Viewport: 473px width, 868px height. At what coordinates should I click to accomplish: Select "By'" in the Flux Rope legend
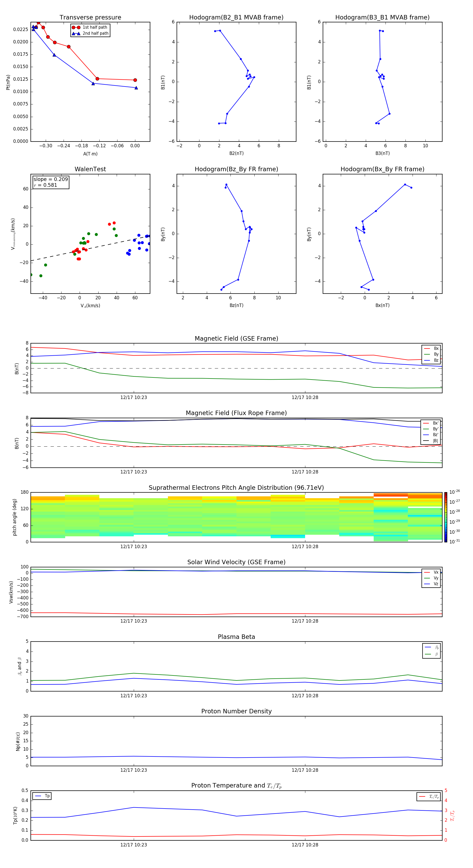431,429
